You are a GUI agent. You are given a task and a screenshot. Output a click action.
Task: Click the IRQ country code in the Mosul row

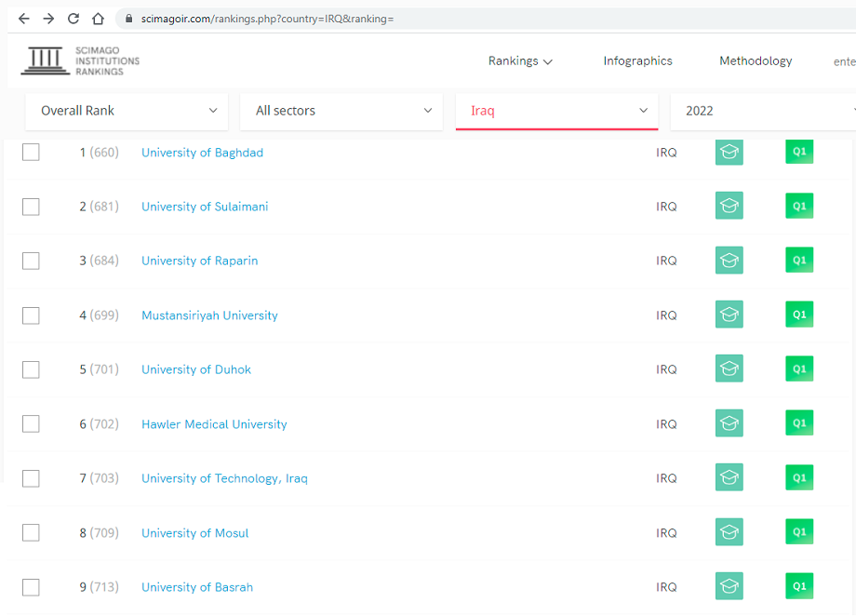[x=666, y=533]
